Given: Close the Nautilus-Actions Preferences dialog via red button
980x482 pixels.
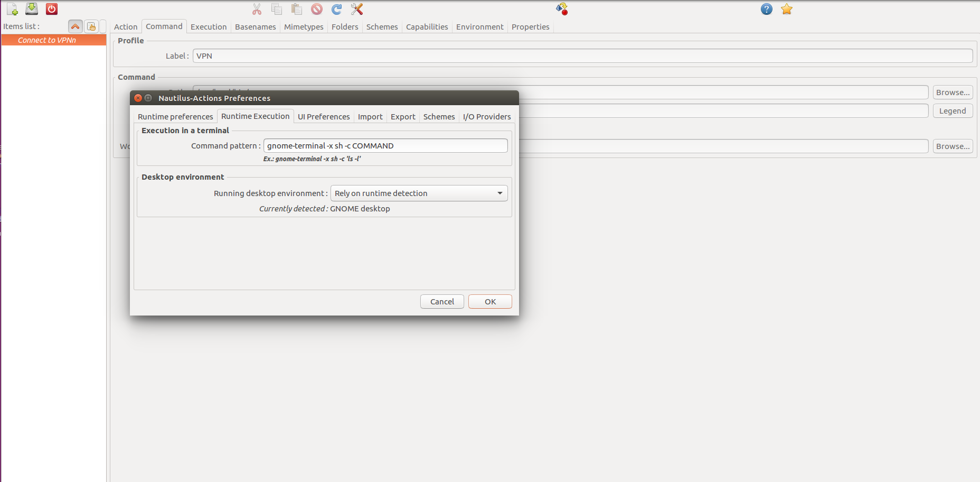Looking at the screenshot, I should (138, 98).
